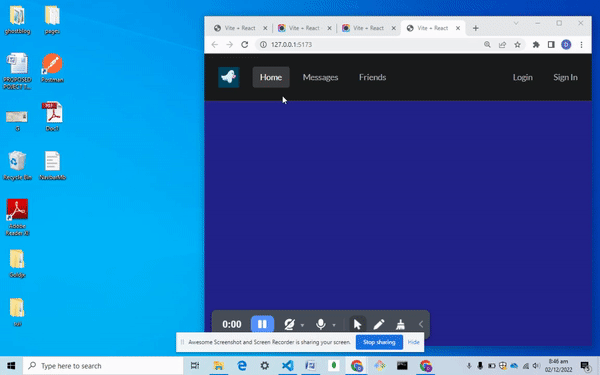Click the 0:00 recording timer
The height and width of the screenshot is (375, 600).
click(x=232, y=324)
